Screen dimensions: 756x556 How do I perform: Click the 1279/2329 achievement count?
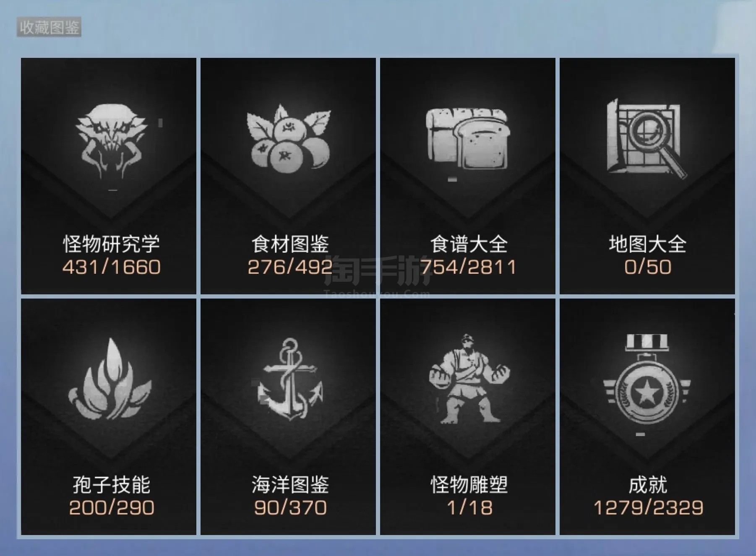click(648, 508)
